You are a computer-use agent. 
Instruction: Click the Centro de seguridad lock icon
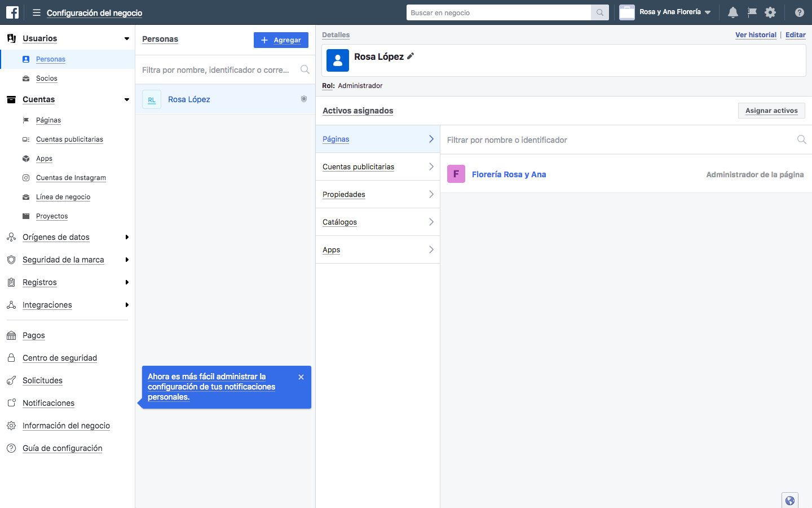(x=11, y=358)
